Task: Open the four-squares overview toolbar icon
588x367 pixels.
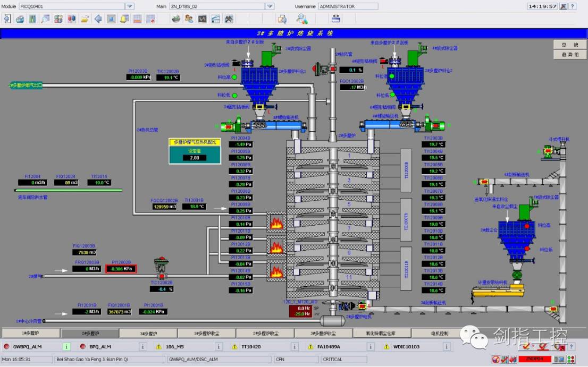Action: pos(58,19)
